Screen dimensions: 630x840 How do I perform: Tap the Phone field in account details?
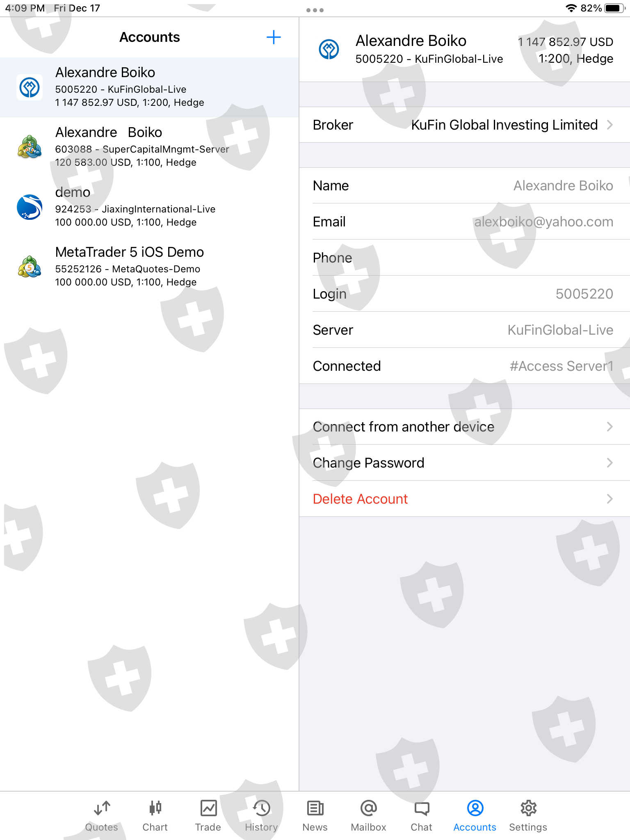(x=465, y=258)
